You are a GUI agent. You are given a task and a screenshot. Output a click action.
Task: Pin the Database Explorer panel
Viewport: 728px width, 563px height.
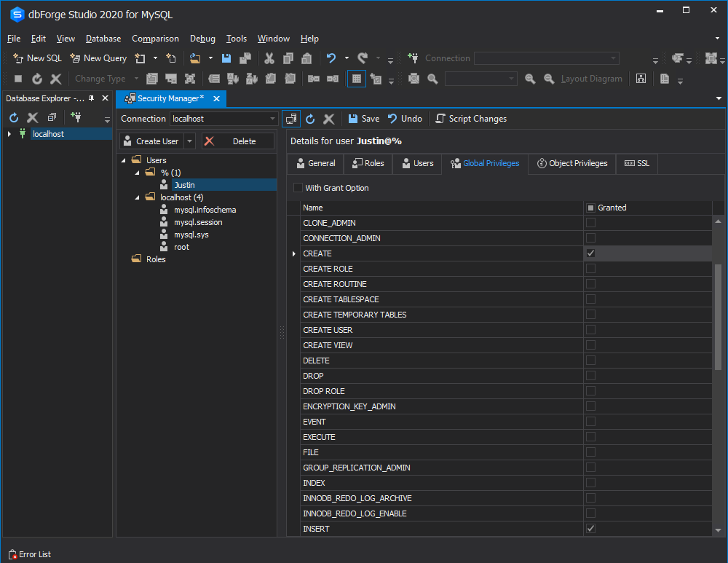(92, 98)
